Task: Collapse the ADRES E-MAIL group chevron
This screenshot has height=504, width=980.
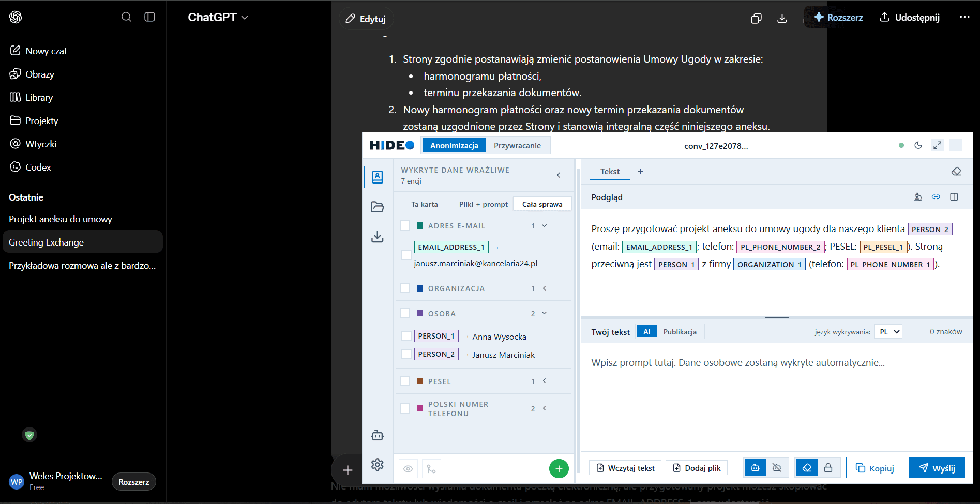Action: point(544,226)
